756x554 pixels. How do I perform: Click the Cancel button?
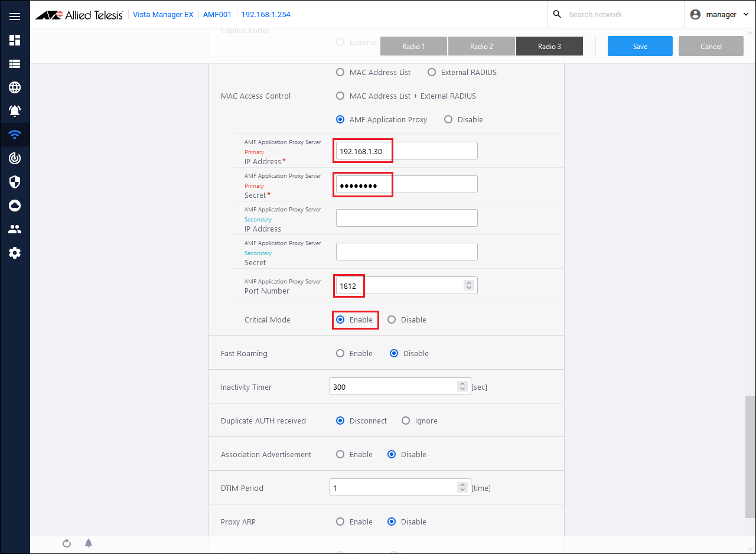[x=711, y=46]
